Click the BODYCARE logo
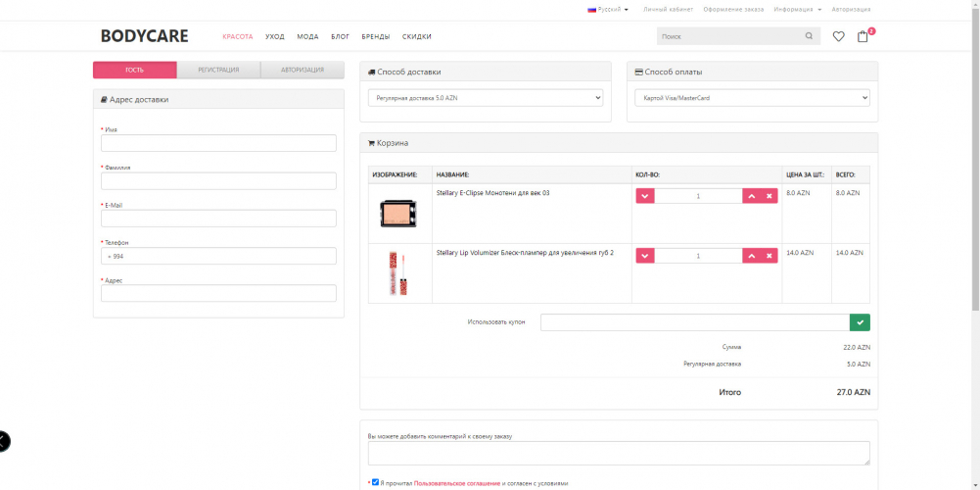Viewport: 980px width, 490px height. click(144, 36)
